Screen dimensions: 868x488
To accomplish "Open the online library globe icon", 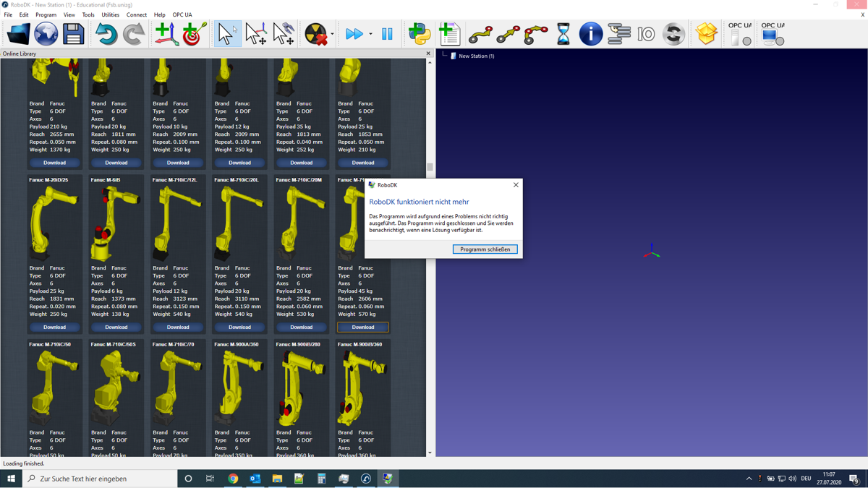I will (46, 34).
